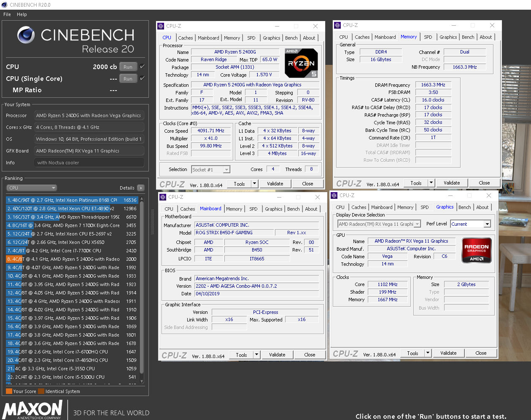Open Tools dropdown arrow in Mainboard tab window
531x420 pixels.
(x=256, y=355)
